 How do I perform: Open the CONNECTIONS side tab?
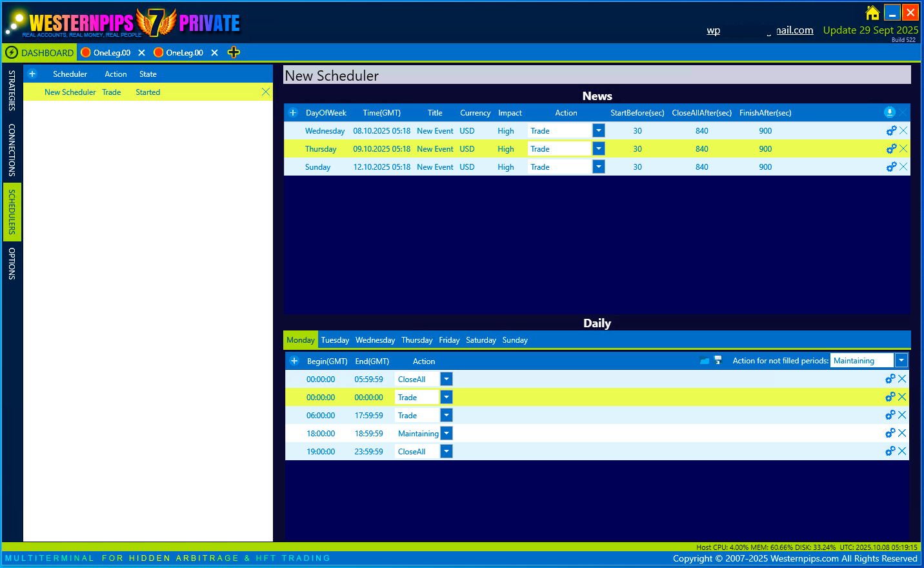[12, 150]
